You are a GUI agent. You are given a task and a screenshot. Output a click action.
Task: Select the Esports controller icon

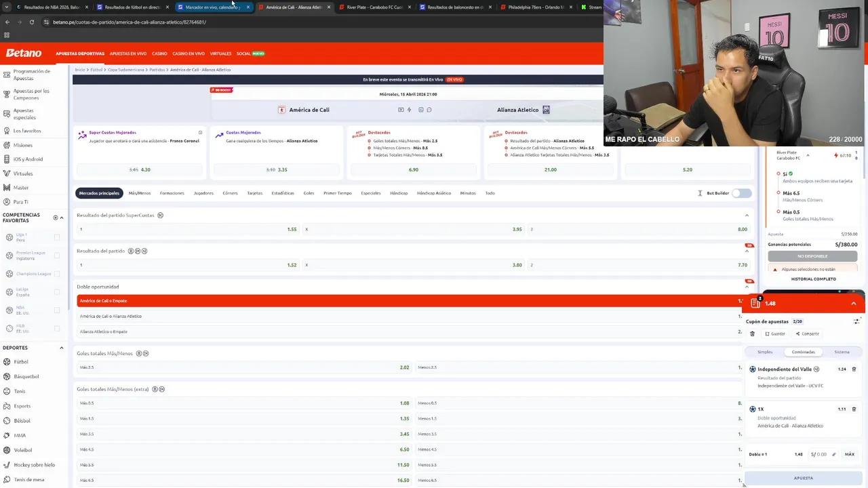pyautogui.click(x=7, y=406)
